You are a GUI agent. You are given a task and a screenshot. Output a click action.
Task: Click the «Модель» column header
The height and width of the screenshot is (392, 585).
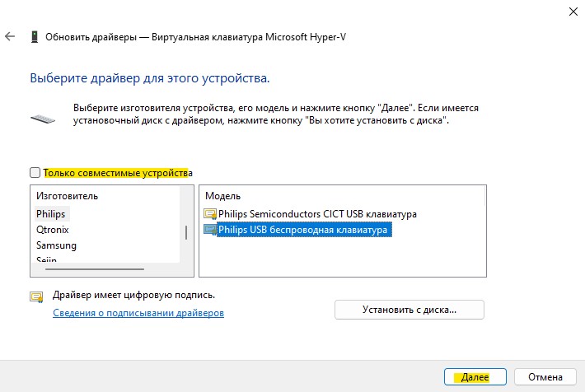click(223, 196)
